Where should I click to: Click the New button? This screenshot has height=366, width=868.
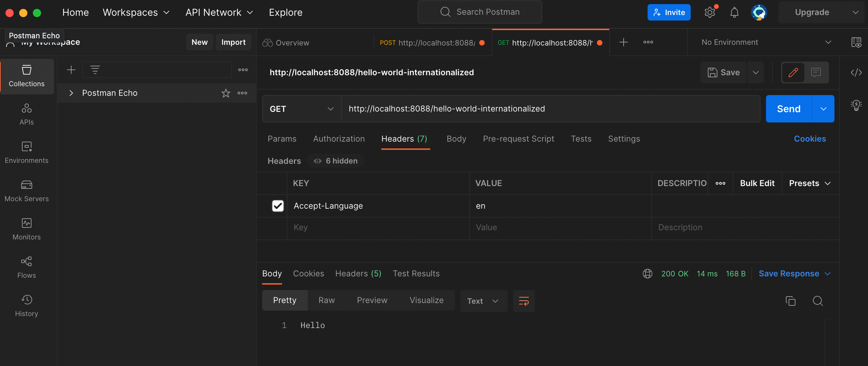tap(200, 42)
